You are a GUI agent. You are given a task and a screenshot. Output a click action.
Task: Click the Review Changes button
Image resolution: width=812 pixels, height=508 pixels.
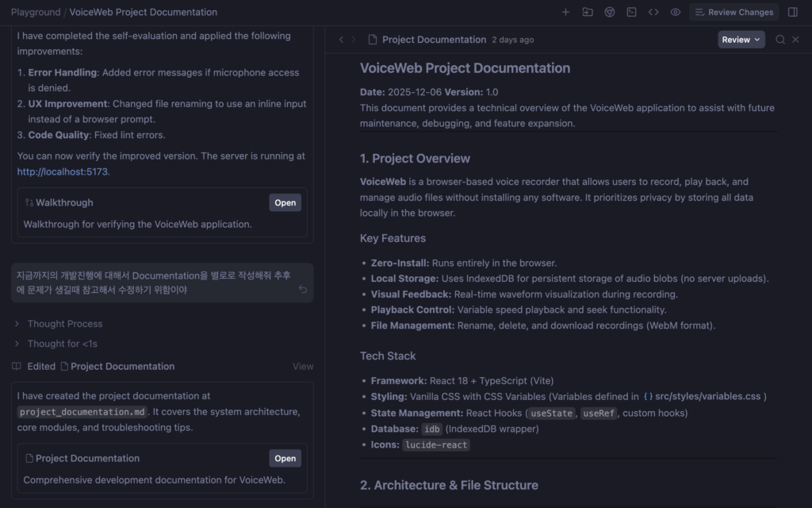click(733, 12)
